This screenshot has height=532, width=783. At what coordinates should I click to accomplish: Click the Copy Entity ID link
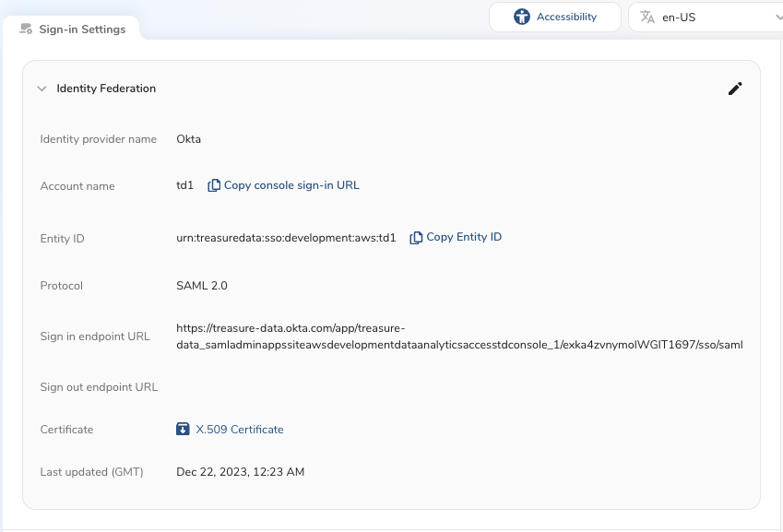(x=464, y=237)
